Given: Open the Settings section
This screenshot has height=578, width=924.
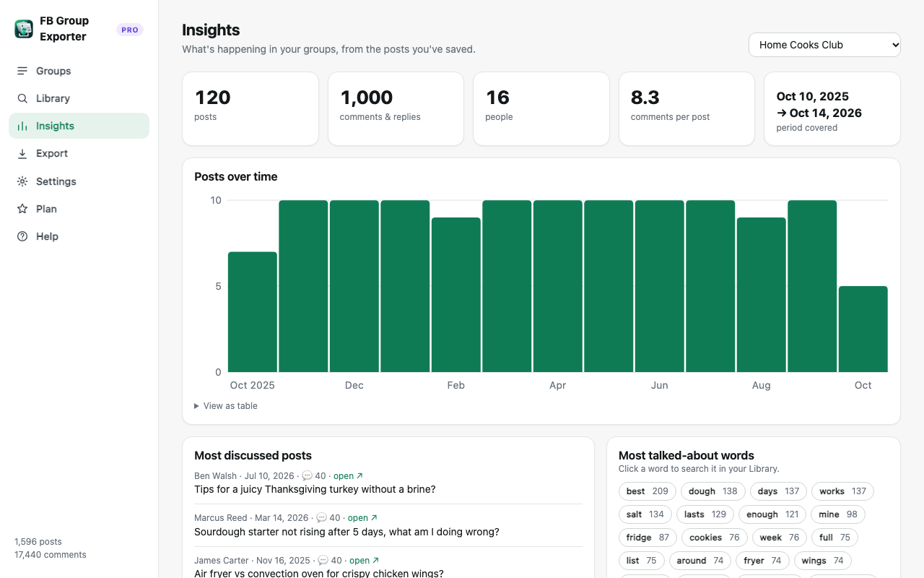Looking at the screenshot, I should point(79,181).
